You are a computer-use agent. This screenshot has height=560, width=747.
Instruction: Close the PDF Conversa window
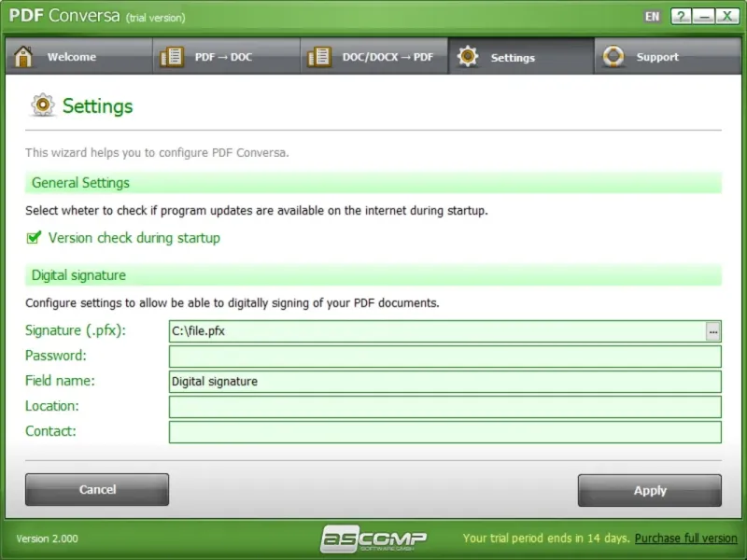click(x=727, y=16)
